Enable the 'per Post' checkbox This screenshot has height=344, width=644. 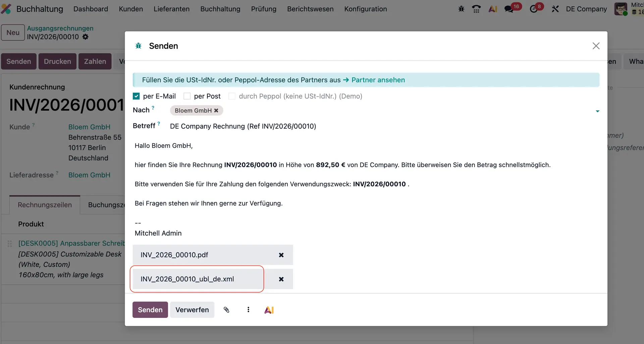[x=187, y=96]
